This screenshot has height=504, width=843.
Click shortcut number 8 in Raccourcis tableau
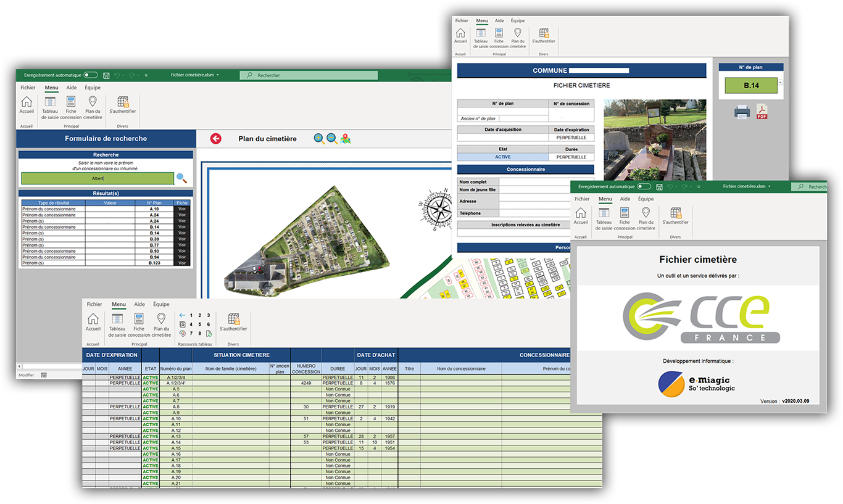(200, 334)
